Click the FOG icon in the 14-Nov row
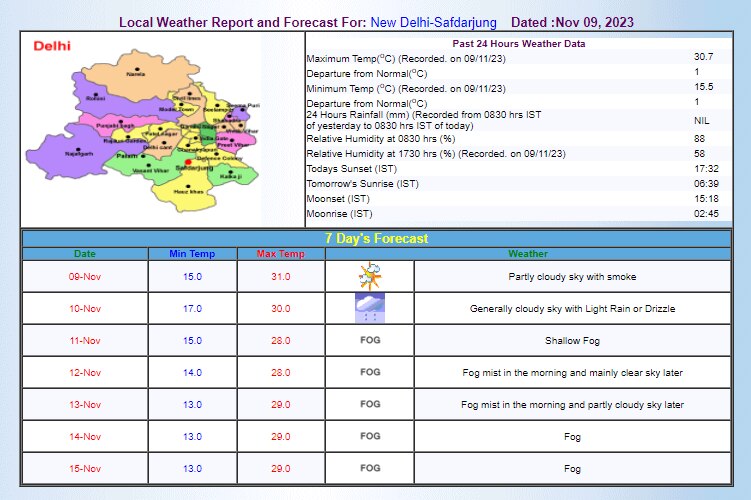751x500 pixels. [370, 436]
